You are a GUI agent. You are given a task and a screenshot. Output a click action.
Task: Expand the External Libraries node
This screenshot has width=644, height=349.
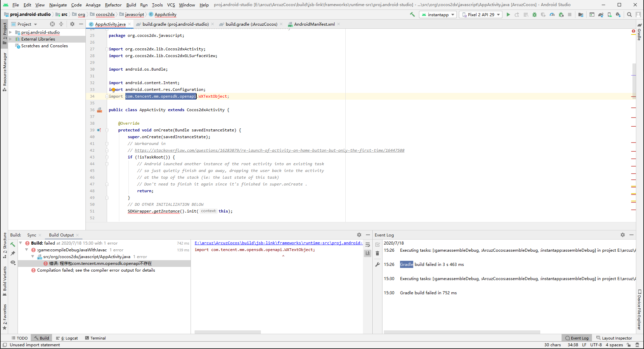click(10, 39)
